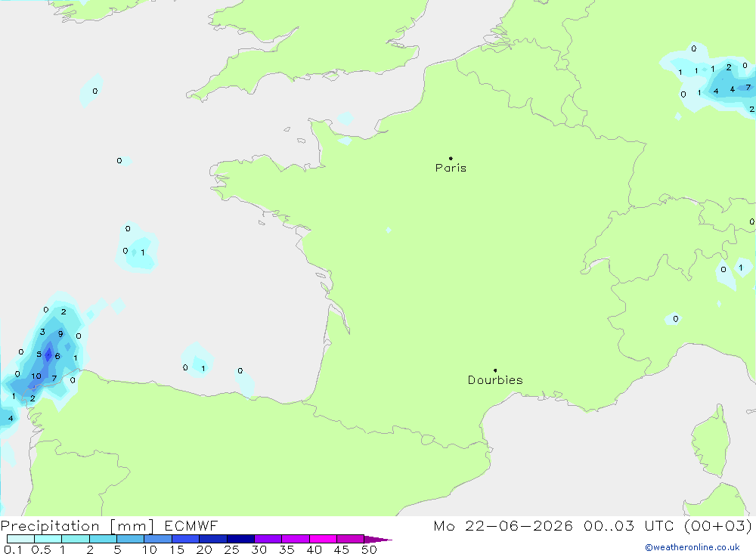Click the black dot marker above Paris
The width and height of the screenshot is (756, 554).
(451, 158)
